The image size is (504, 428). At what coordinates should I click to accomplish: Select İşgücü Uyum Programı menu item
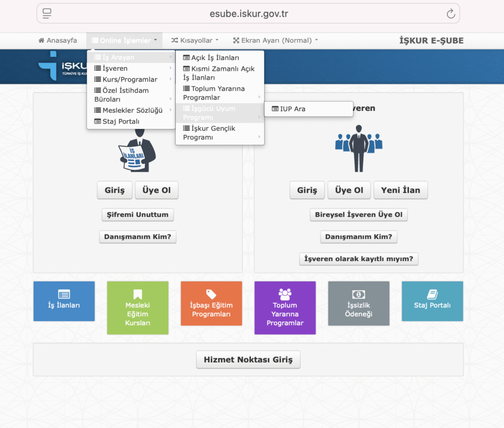pyautogui.click(x=220, y=113)
